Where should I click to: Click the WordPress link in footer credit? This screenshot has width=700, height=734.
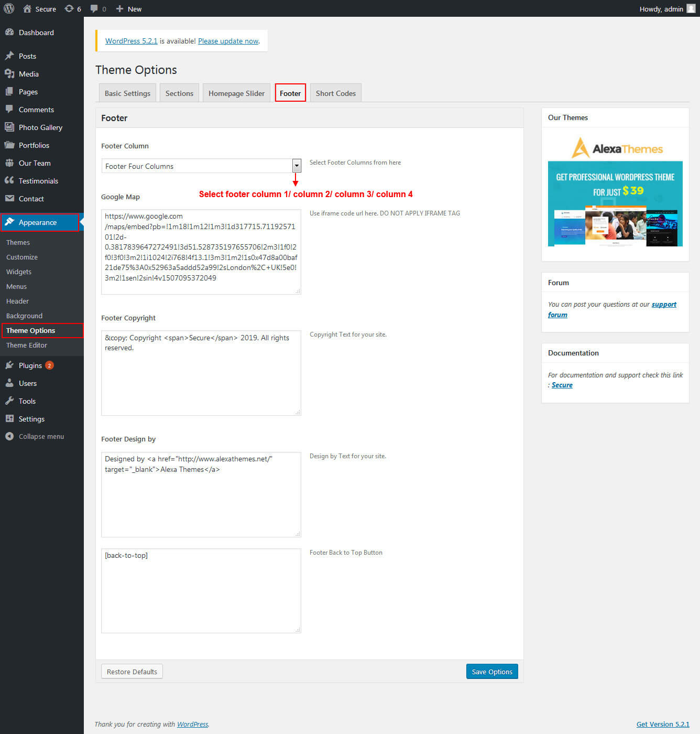(192, 724)
